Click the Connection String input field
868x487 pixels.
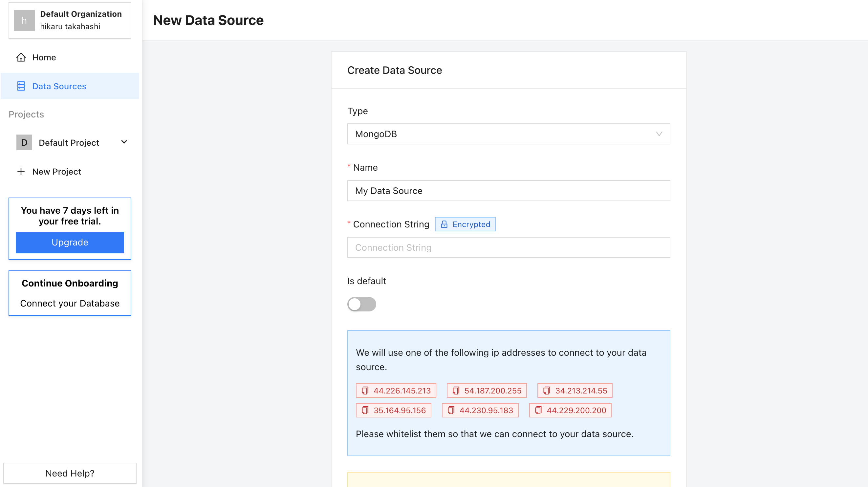tap(509, 247)
